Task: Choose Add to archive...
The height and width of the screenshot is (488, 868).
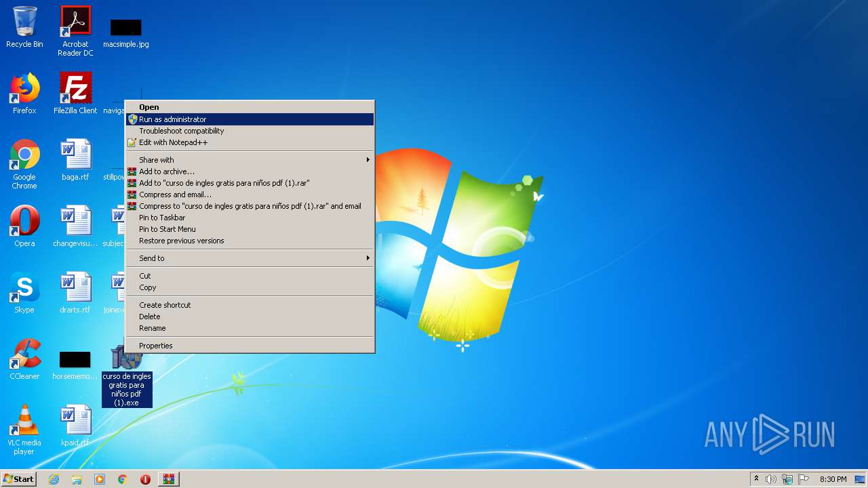Action: pyautogui.click(x=250, y=171)
